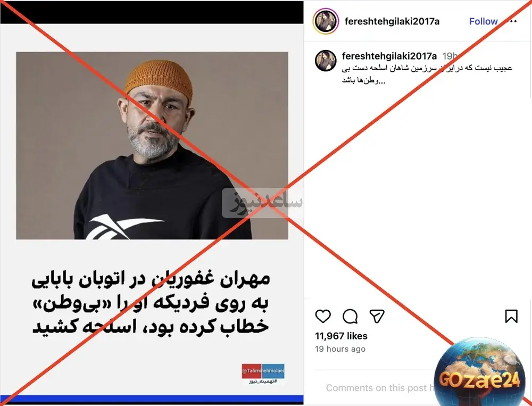Click the GOzare24 globe logo
The image size is (532, 406).
[479, 372]
